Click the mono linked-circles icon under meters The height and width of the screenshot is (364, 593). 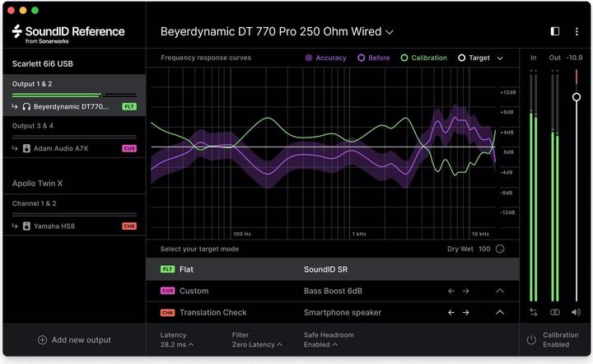point(555,312)
